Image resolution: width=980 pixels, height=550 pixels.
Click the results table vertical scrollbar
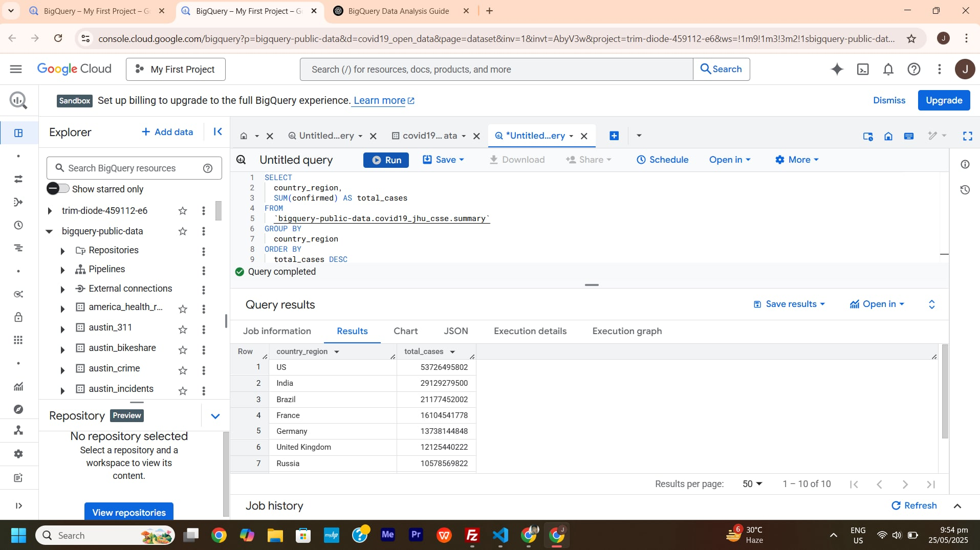(x=945, y=391)
